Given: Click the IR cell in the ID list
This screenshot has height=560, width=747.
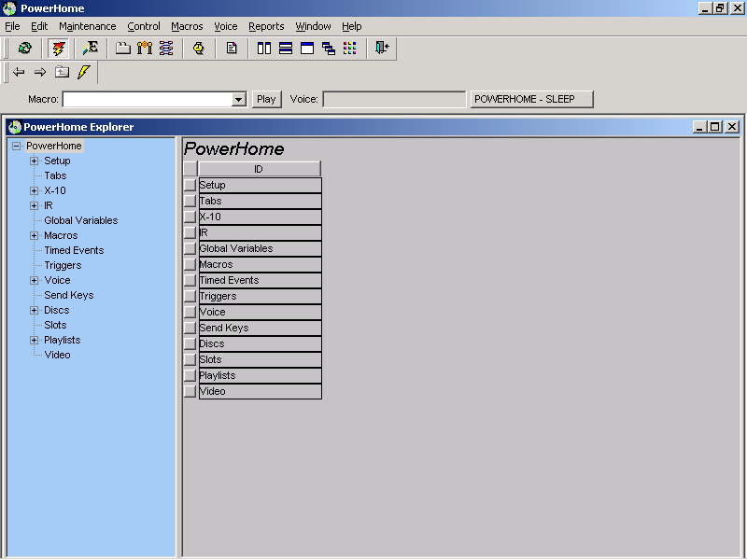Looking at the screenshot, I should point(261,232).
